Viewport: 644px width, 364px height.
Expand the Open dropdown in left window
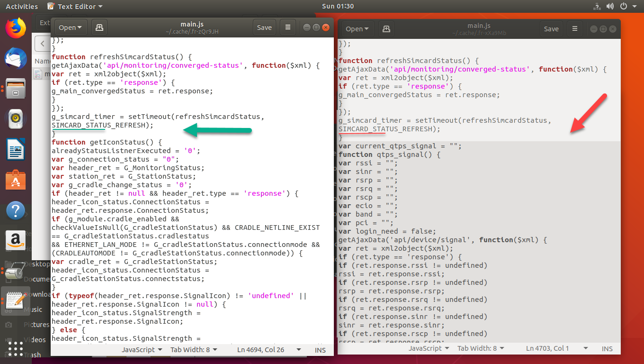coord(70,27)
